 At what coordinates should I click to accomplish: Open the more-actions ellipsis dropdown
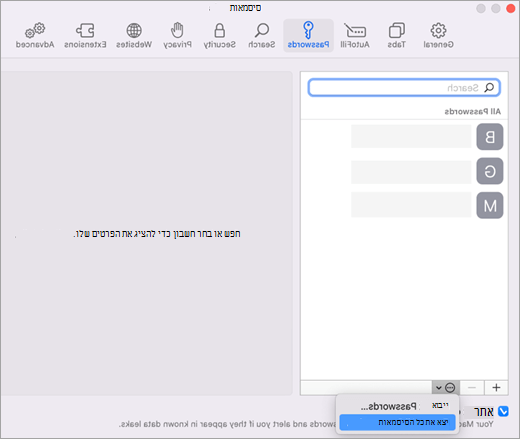click(x=446, y=388)
